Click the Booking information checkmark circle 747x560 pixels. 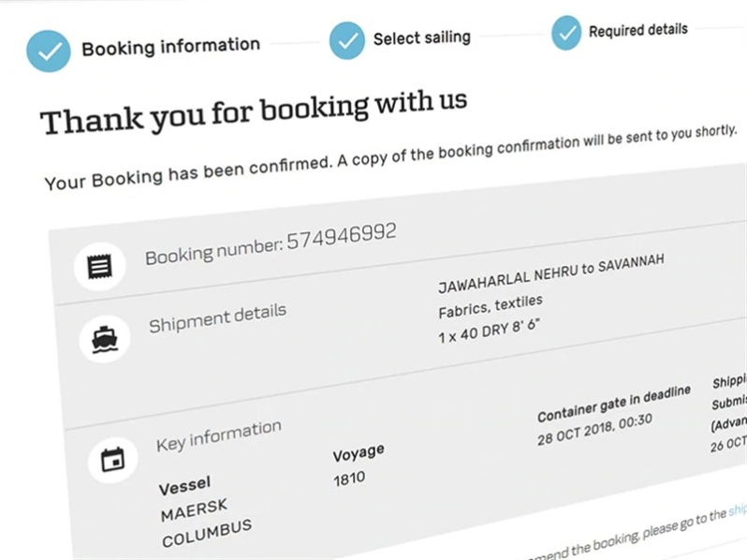(x=49, y=51)
